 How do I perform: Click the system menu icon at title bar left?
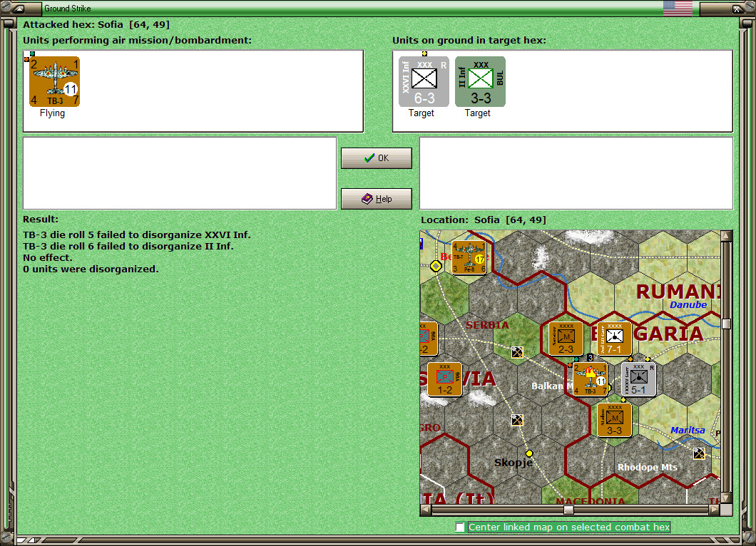17,8
